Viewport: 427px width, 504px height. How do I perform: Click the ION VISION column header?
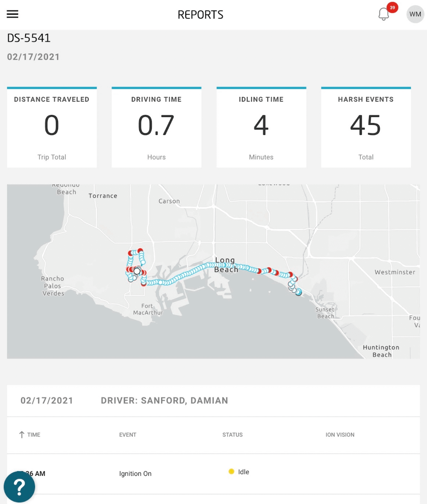click(x=340, y=435)
